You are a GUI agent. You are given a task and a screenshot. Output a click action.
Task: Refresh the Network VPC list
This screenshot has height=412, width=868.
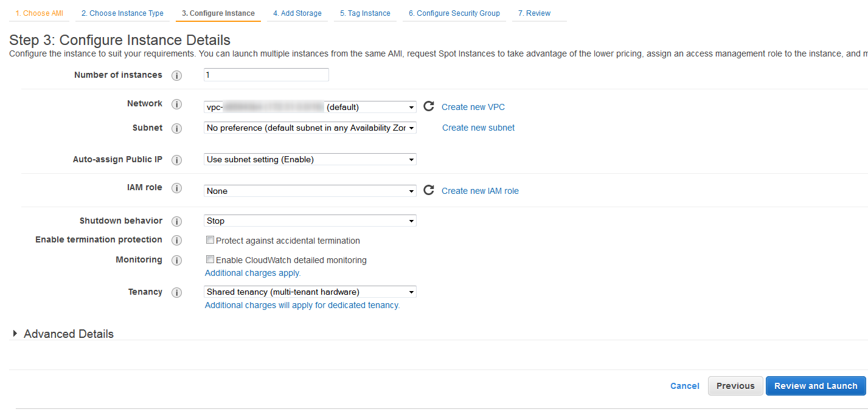click(x=428, y=106)
